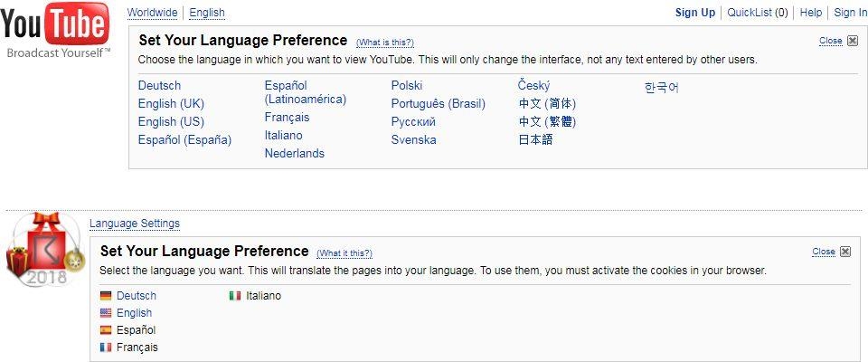Expand the Language Settings link

(135, 224)
